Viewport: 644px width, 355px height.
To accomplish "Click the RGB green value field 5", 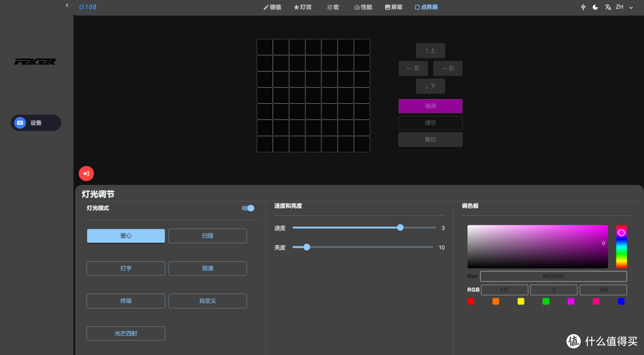I will click(553, 290).
